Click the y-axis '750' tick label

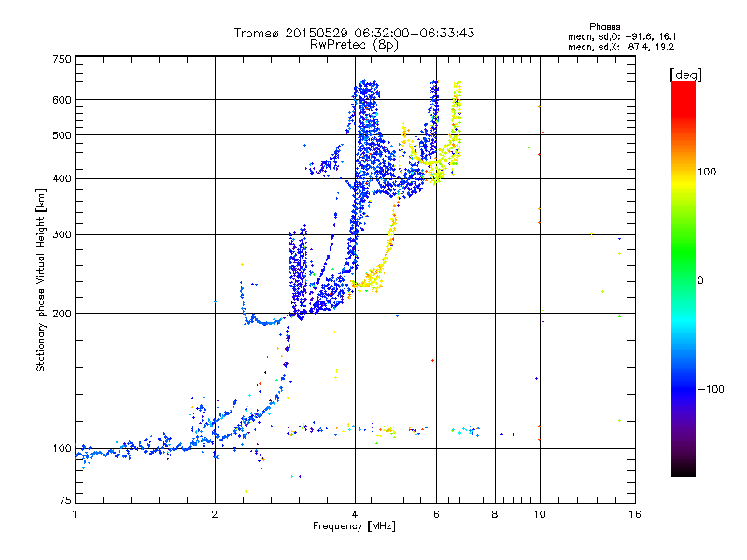(63, 59)
